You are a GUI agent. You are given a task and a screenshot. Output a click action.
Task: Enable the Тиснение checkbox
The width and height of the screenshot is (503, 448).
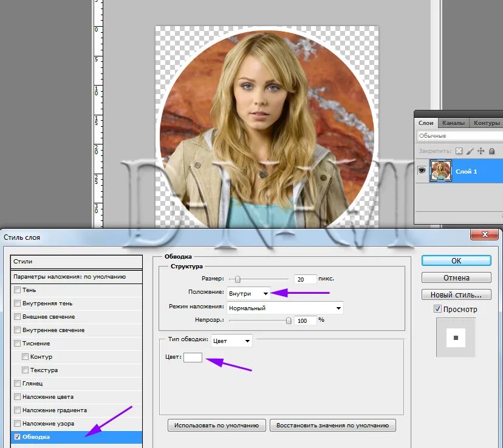(18, 344)
